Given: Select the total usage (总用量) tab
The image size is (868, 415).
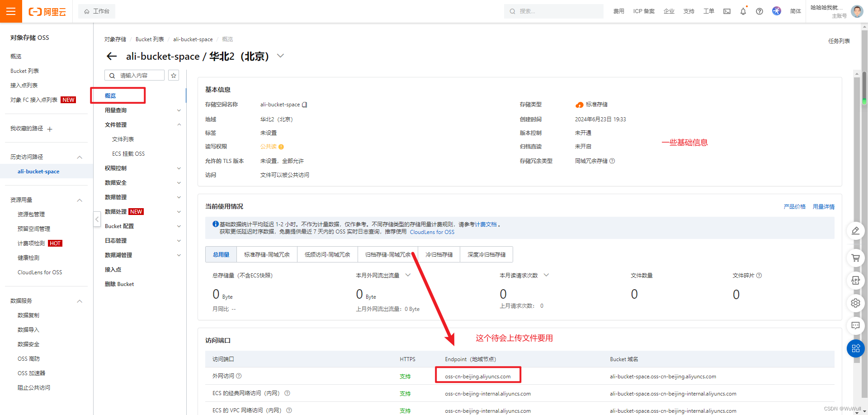Looking at the screenshot, I should tap(221, 255).
